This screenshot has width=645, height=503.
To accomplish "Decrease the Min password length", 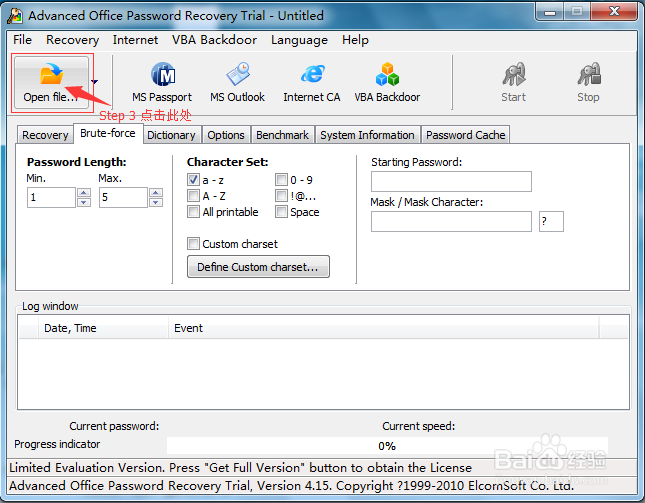I will click(84, 202).
